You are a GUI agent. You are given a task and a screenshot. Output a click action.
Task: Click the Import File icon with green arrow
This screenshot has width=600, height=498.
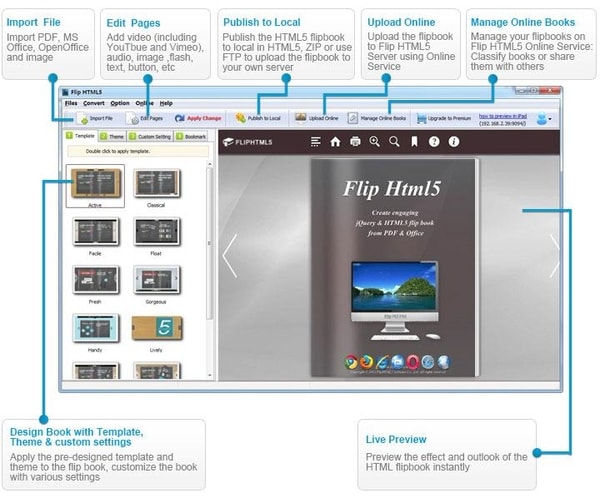pyautogui.click(x=82, y=119)
